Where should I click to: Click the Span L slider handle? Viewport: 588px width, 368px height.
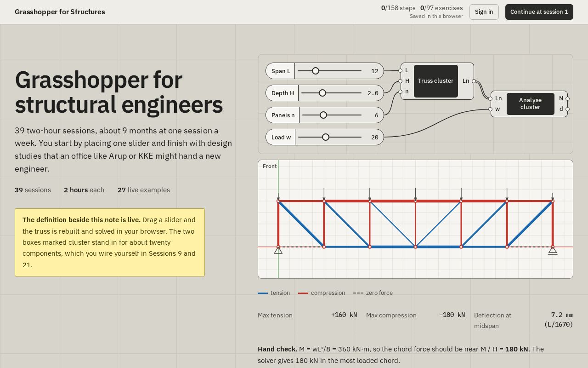click(x=316, y=71)
